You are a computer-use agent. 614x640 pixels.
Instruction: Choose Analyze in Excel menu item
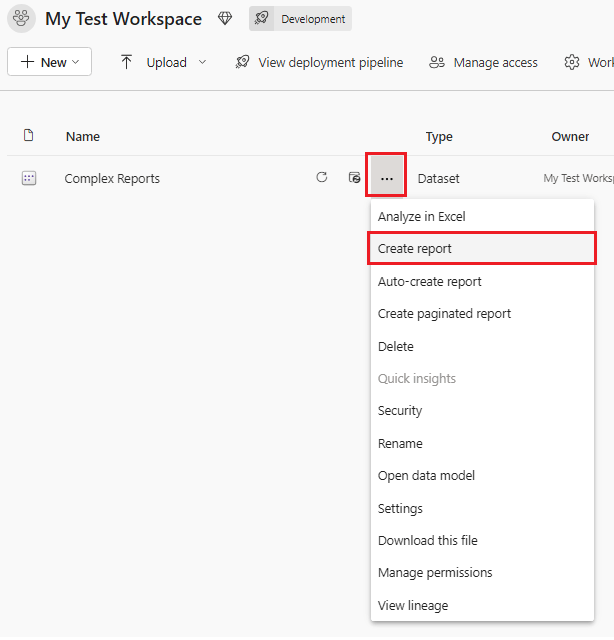421,217
